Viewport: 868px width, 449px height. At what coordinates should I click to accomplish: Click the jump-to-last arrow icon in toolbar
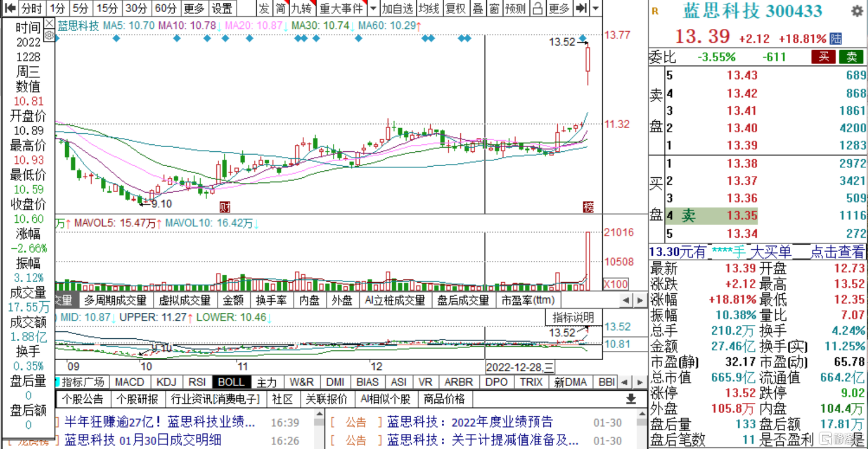[x=581, y=8]
